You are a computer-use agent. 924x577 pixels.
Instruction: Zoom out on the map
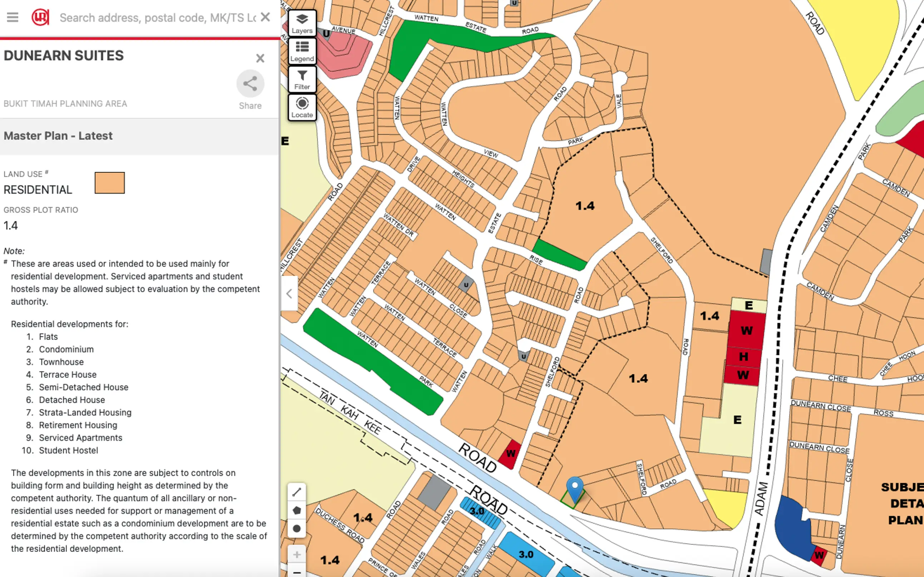coord(297,572)
